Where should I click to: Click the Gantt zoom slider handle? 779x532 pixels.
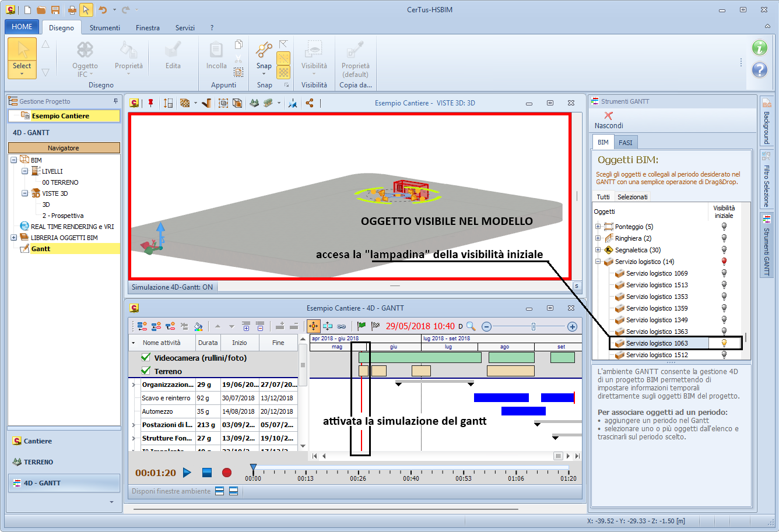point(533,326)
